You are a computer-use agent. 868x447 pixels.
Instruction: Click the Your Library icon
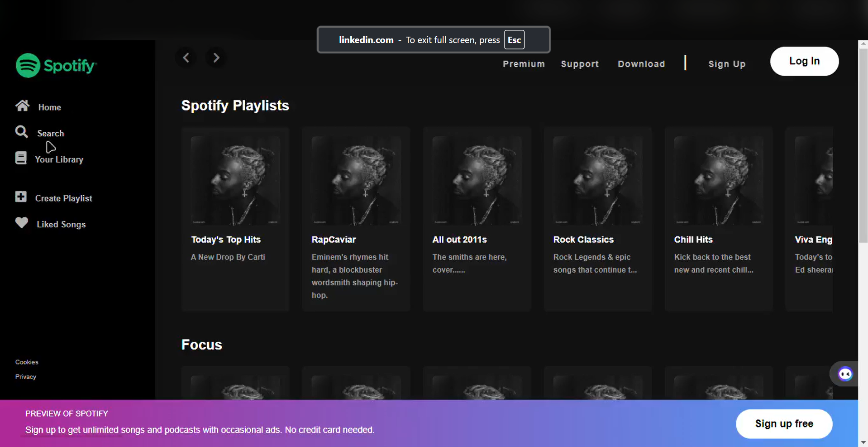pos(21,158)
